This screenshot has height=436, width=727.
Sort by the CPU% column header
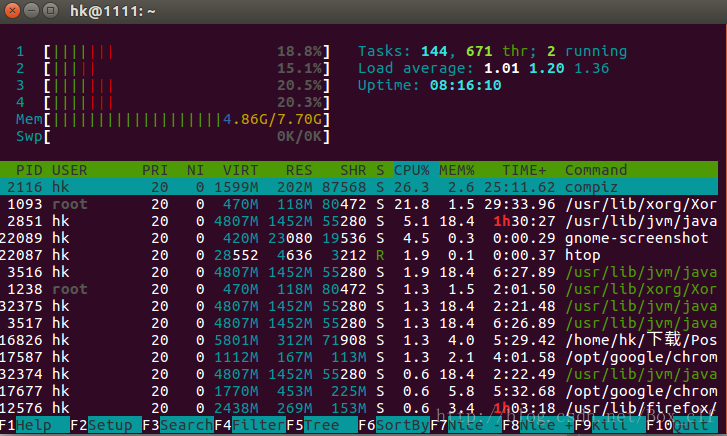coord(412,170)
